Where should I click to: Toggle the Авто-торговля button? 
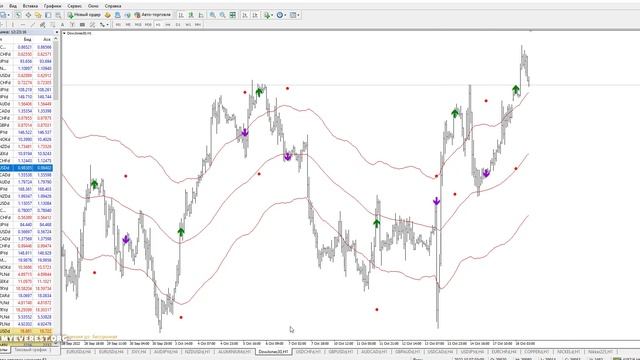click(152, 15)
